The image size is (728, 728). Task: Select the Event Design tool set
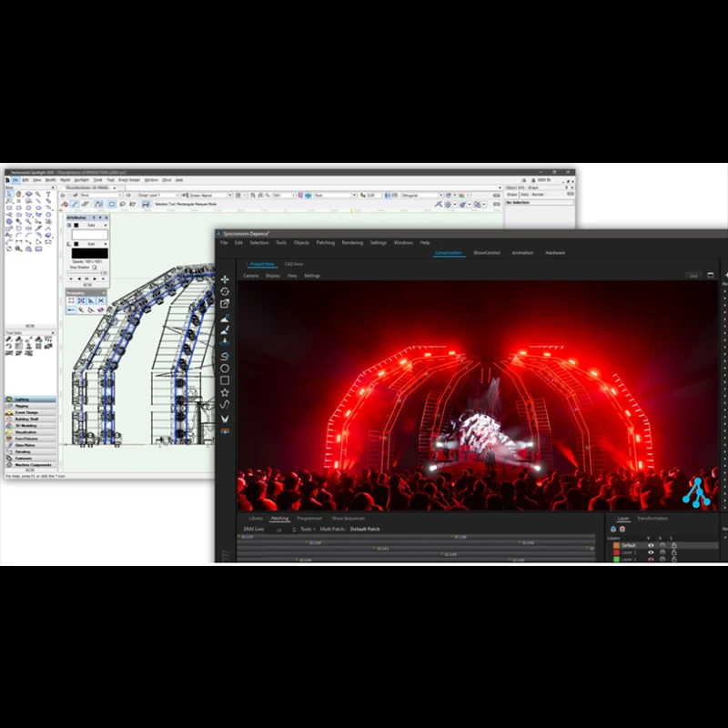click(31, 412)
